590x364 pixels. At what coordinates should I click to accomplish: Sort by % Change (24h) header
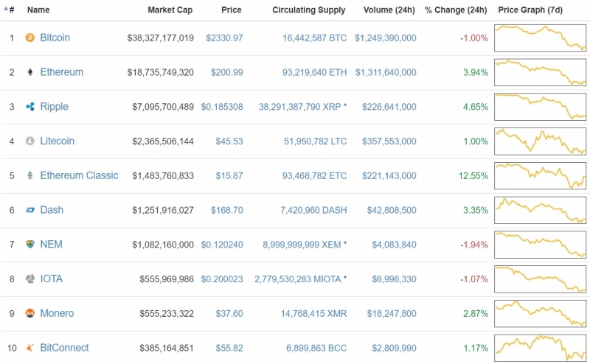[x=456, y=10]
